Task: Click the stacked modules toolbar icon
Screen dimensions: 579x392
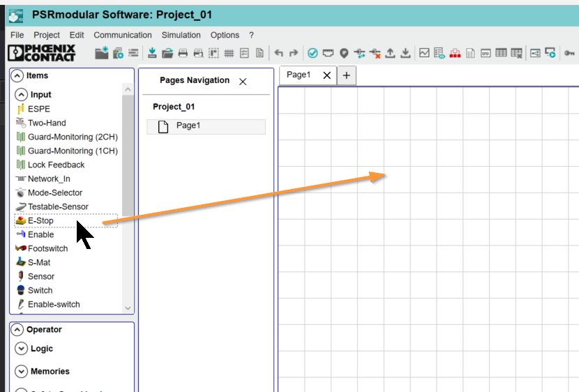Action: pos(133,53)
